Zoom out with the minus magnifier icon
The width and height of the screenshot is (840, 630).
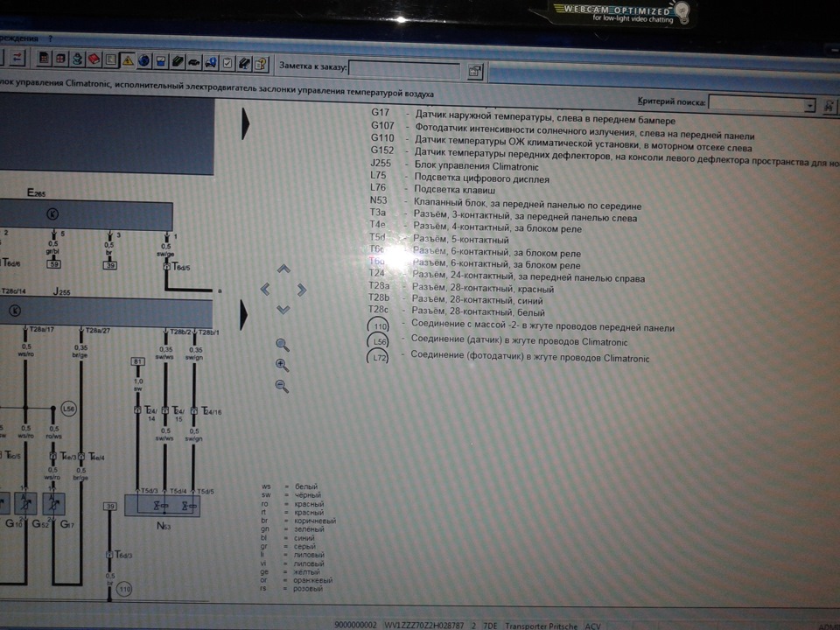(x=282, y=386)
